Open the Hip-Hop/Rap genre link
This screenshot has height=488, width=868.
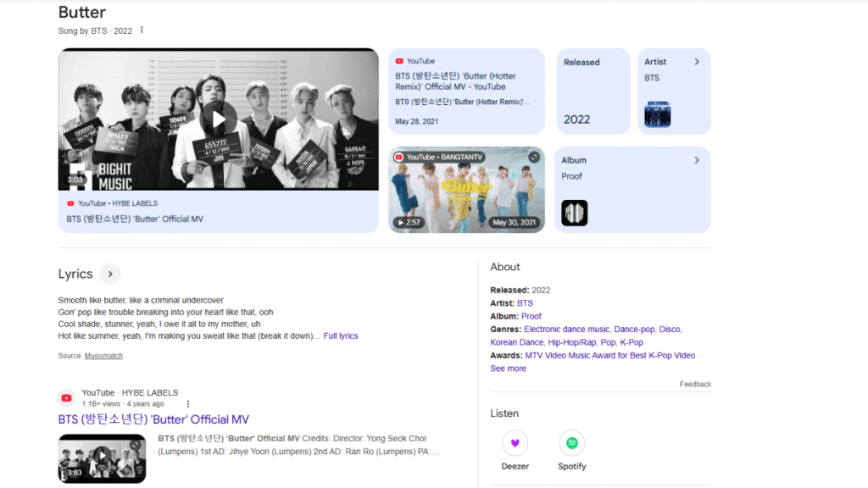[x=572, y=342]
